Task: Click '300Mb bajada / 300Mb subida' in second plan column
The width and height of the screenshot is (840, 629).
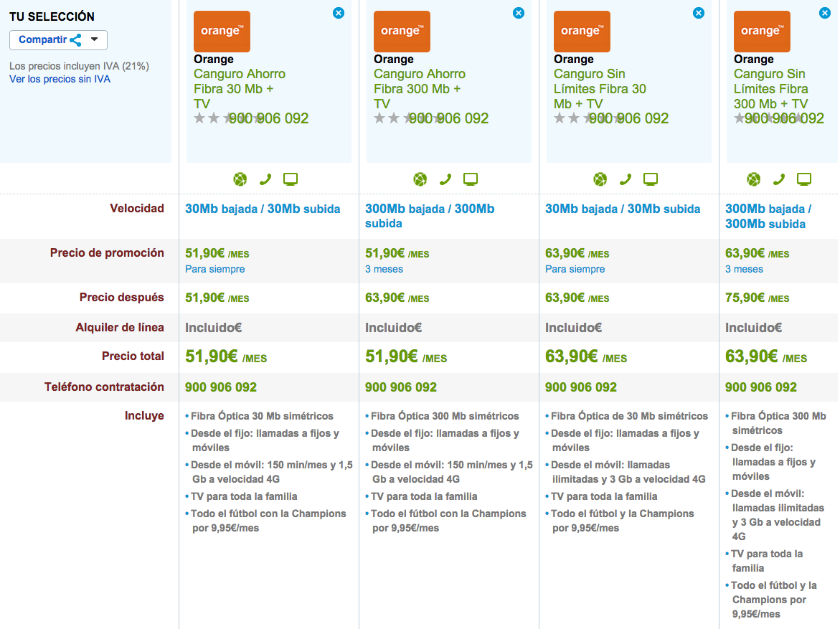Action: (430, 216)
